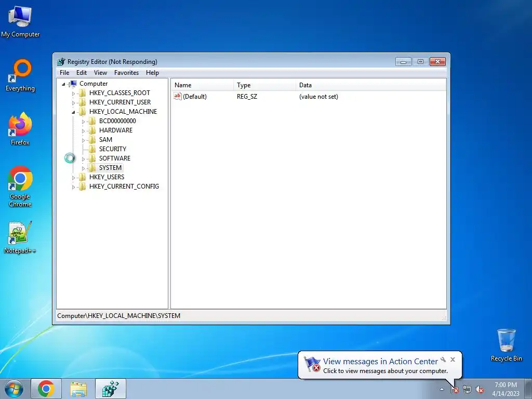Open the Favorites menu

pyautogui.click(x=126, y=73)
